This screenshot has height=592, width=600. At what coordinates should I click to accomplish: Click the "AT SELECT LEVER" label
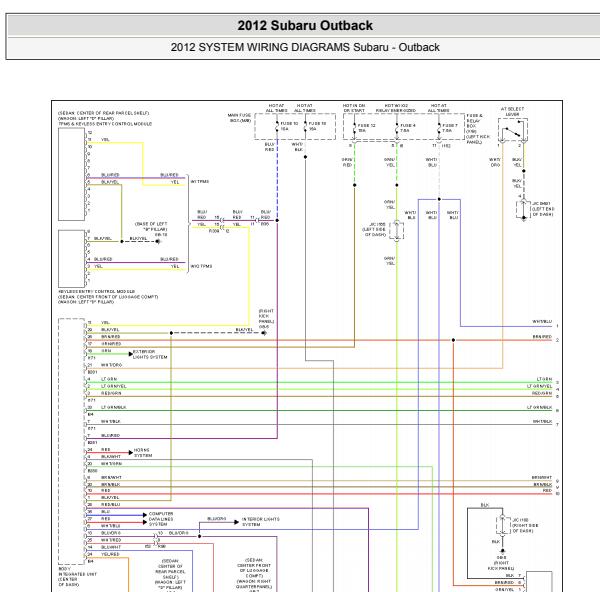pos(512,111)
